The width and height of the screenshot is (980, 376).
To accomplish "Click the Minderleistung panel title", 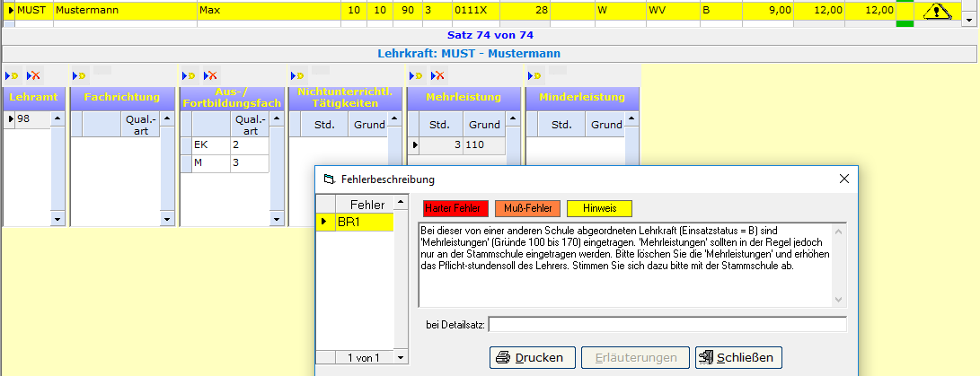I will (582, 98).
